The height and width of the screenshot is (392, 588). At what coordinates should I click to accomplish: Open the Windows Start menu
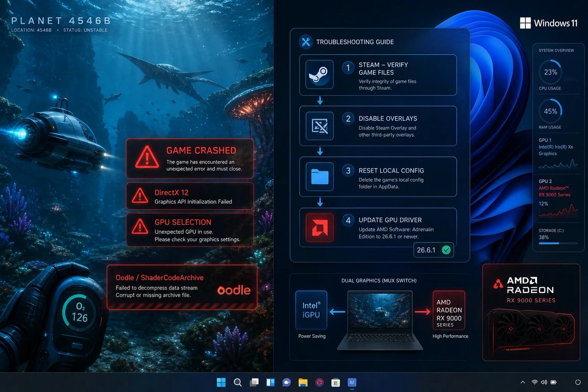(221, 382)
